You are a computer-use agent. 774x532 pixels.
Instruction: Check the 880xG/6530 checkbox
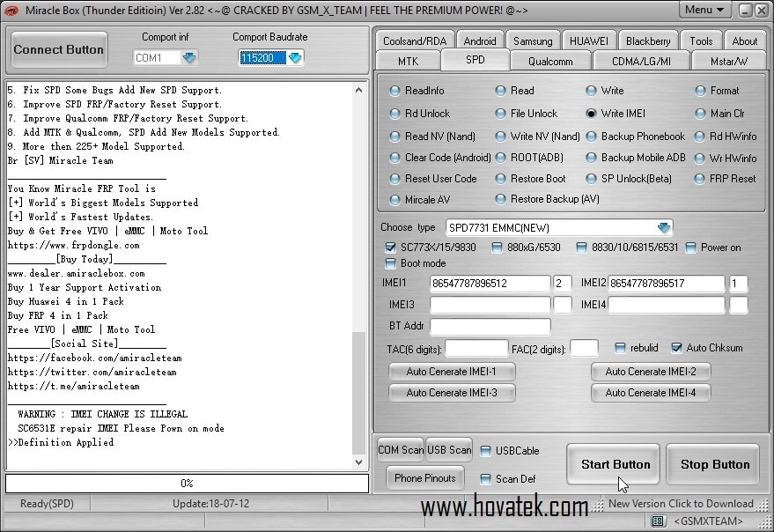click(498, 248)
